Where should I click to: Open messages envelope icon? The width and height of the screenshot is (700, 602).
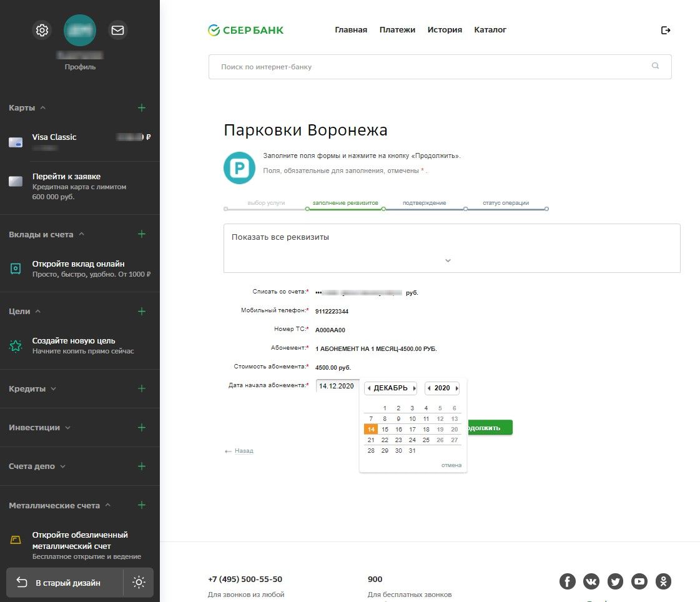click(118, 31)
